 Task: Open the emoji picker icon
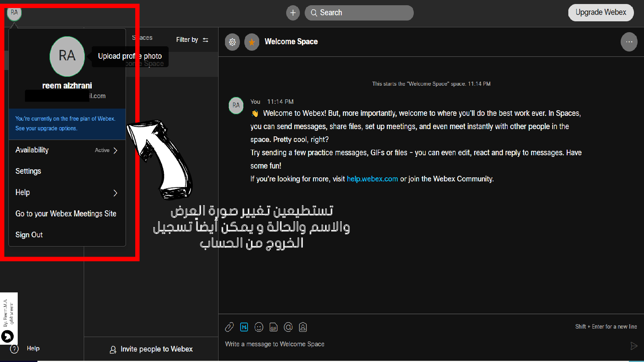pos(259,327)
